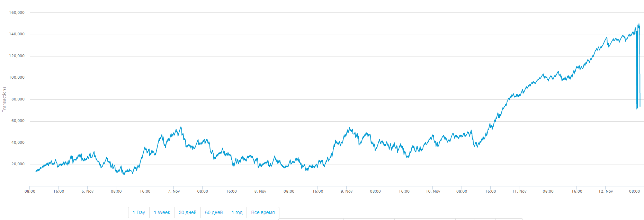Viewport: 644px width, 220px height.
Task: Click the Transactions axis title
Action: 5,99
